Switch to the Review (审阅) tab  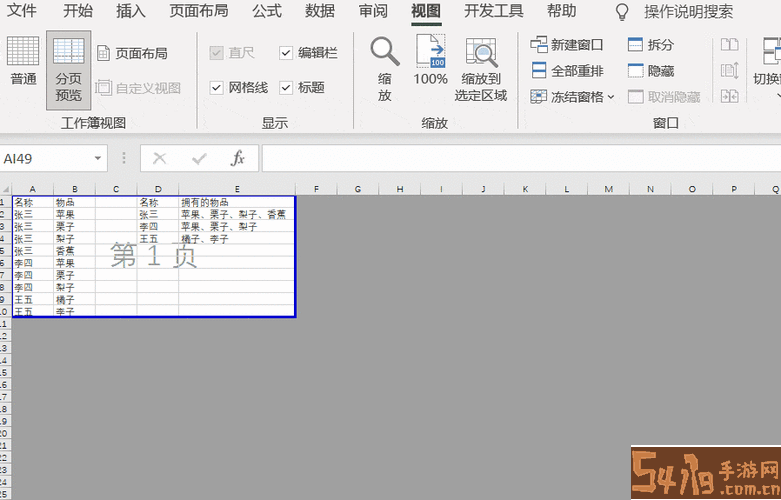[373, 11]
